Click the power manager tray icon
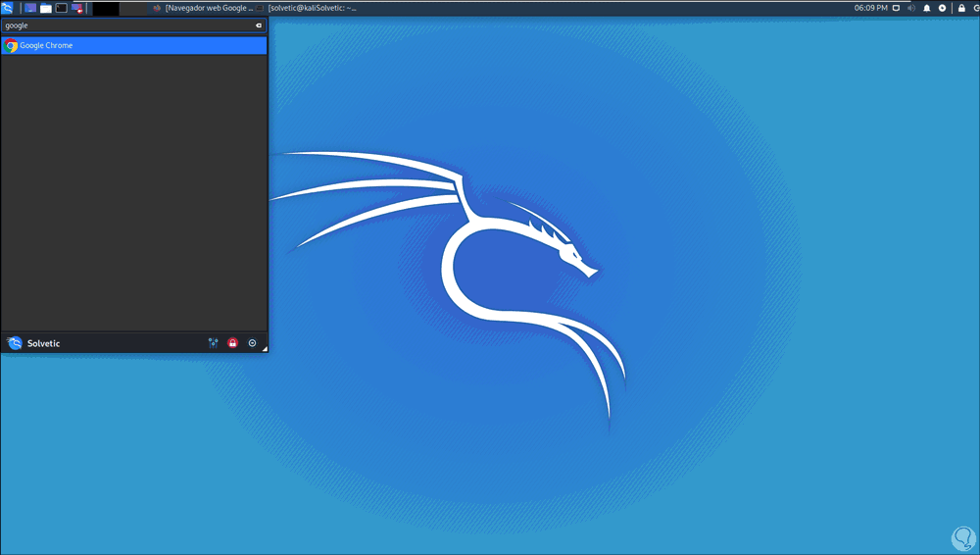 (x=943, y=8)
